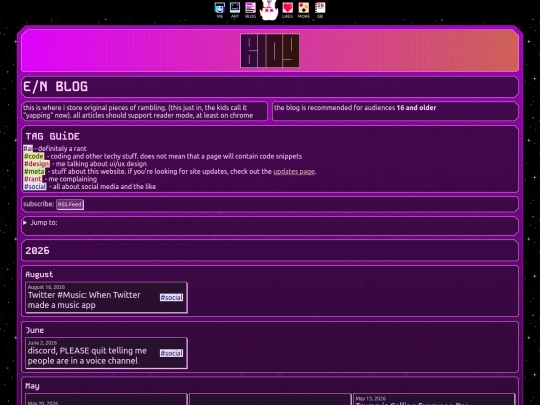This screenshot has width=540, height=405.
Task: Click #social tag on discord post
Action: tap(171, 353)
